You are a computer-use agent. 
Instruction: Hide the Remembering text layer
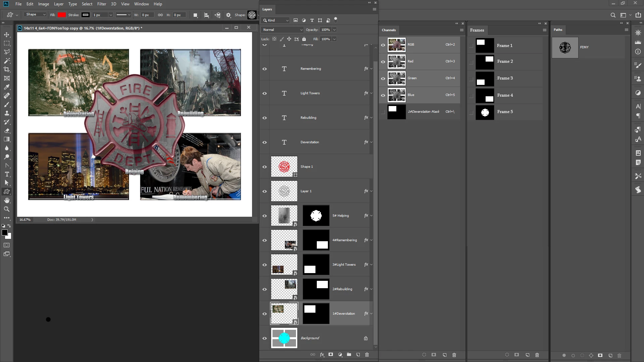(264, 69)
